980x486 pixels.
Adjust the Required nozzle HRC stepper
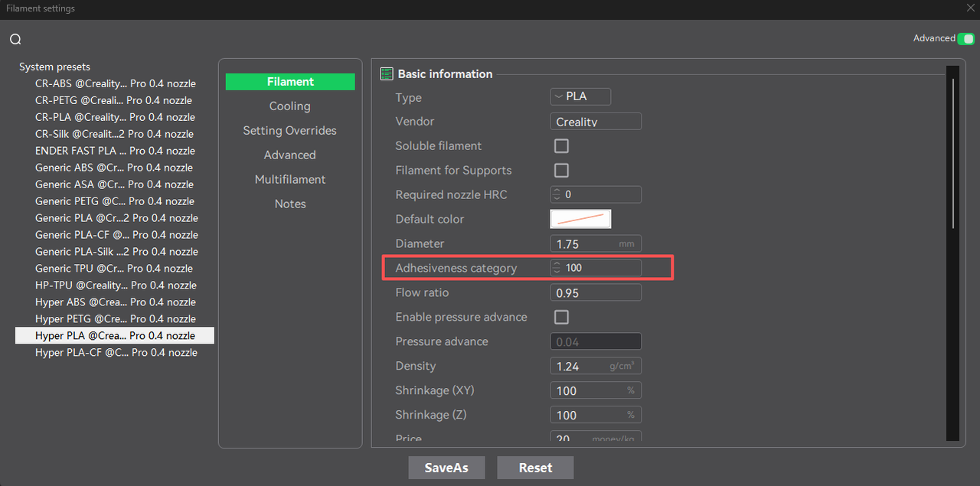click(557, 195)
